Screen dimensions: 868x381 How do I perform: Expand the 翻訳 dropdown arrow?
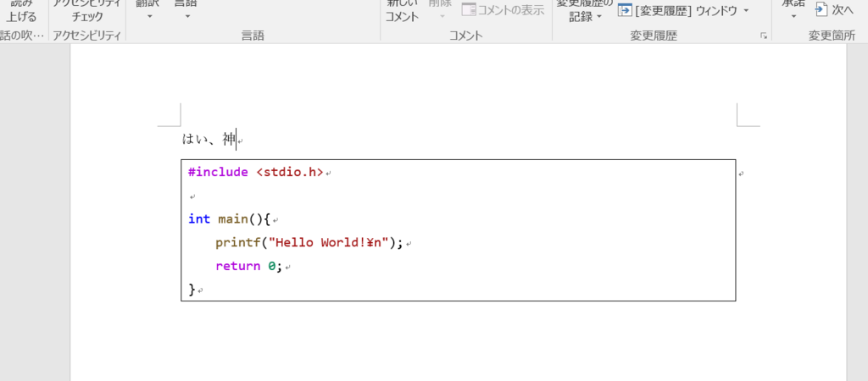click(149, 16)
